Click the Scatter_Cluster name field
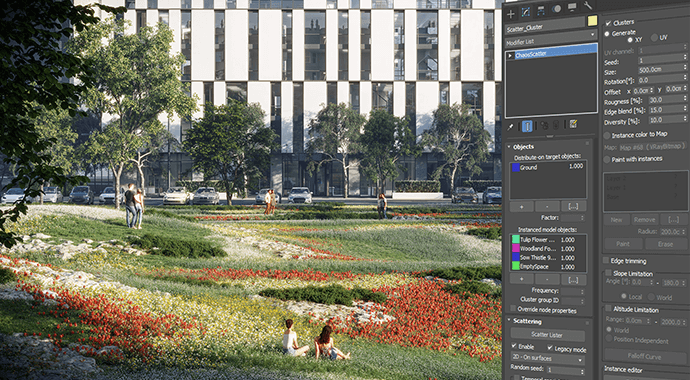Viewport: 690px width, 380px height. pyautogui.click(x=544, y=26)
